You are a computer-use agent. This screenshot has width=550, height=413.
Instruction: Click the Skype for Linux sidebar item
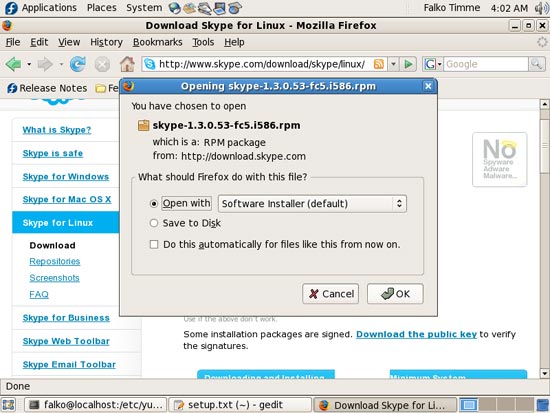click(66, 222)
